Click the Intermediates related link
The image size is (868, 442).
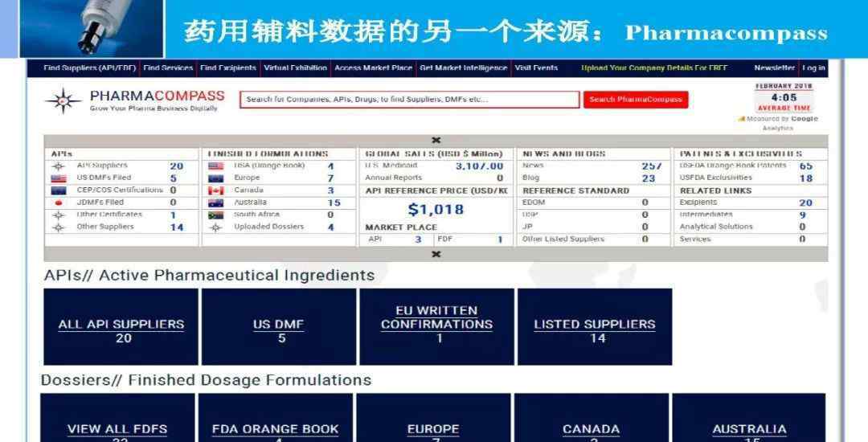click(706, 215)
